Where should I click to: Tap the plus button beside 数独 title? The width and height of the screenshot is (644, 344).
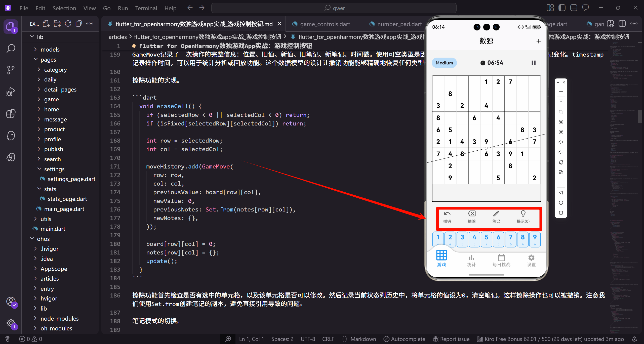click(538, 41)
